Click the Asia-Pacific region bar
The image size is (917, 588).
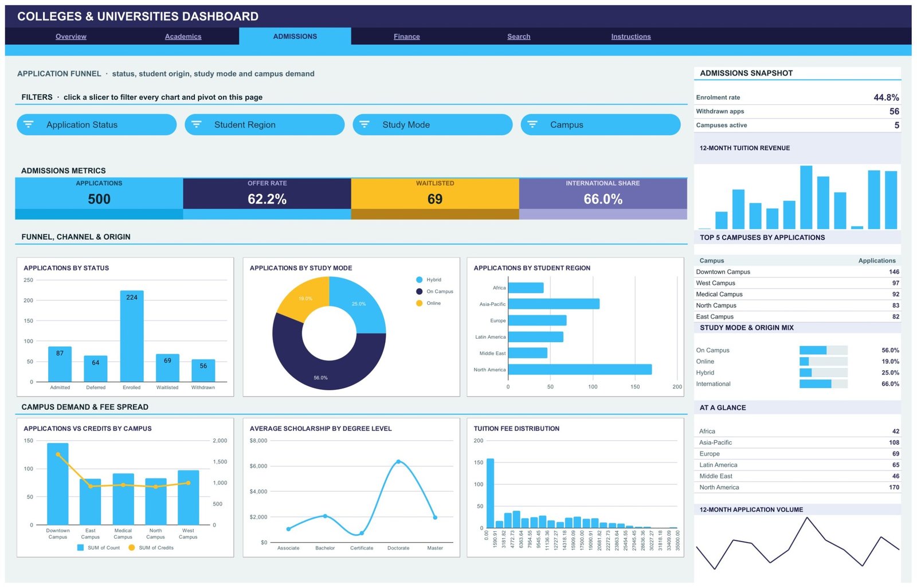pyautogui.click(x=554, y=304)
